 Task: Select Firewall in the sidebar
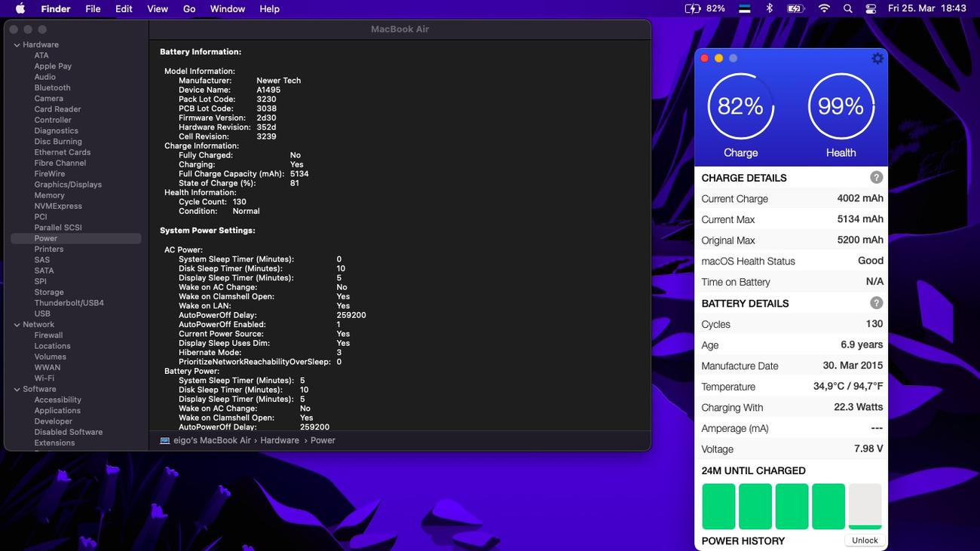(x=48, y=335)
